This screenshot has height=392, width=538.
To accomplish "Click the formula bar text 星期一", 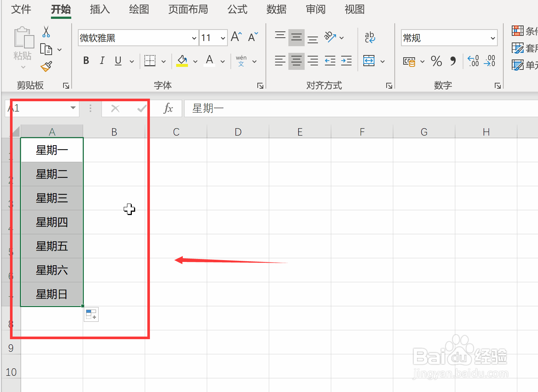I will (x=208, y=108).
